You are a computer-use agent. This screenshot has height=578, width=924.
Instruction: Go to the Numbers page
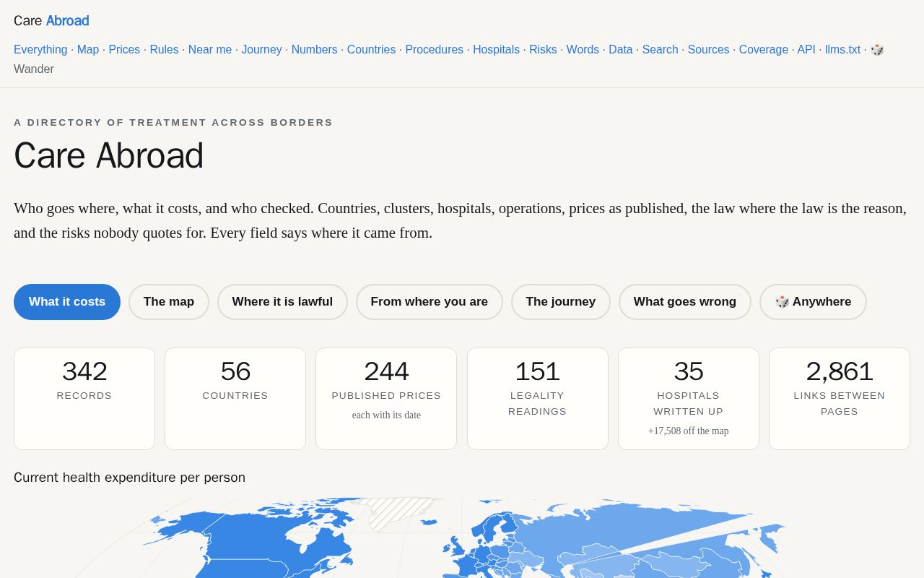click(314, 50)
